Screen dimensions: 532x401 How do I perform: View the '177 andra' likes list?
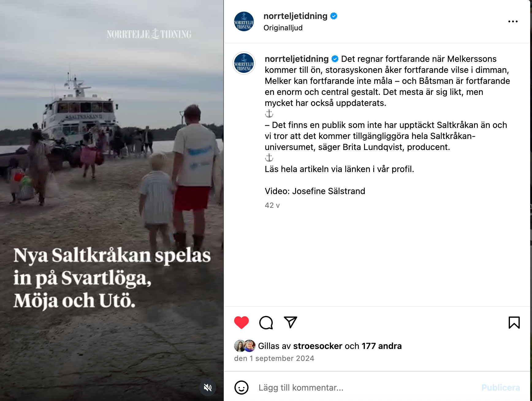382,346
